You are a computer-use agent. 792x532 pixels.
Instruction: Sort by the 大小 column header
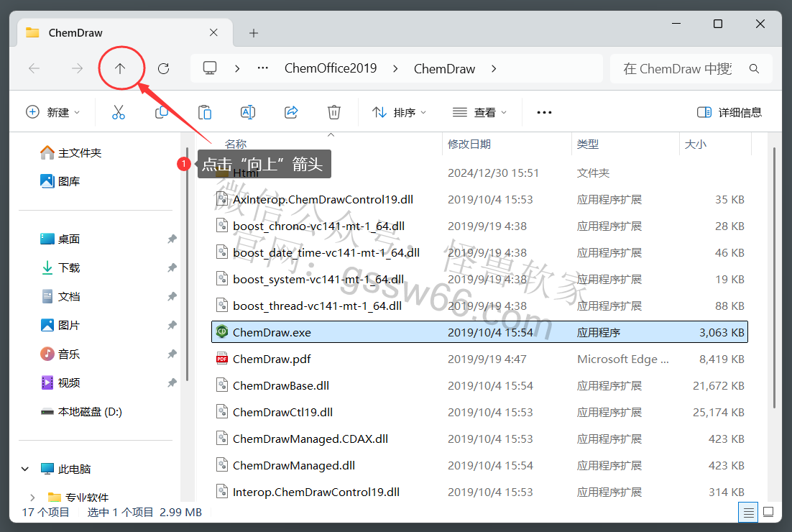pyautogui.click(x=696, y=145)
